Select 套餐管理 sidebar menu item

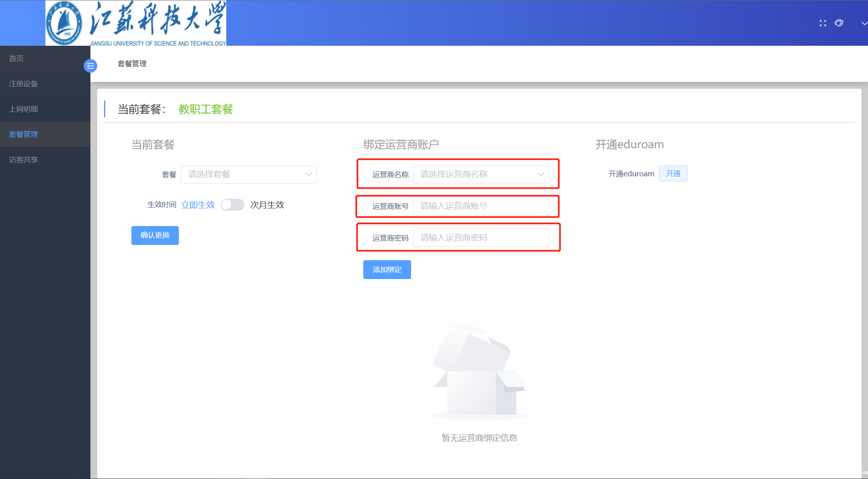click(23, 135)
